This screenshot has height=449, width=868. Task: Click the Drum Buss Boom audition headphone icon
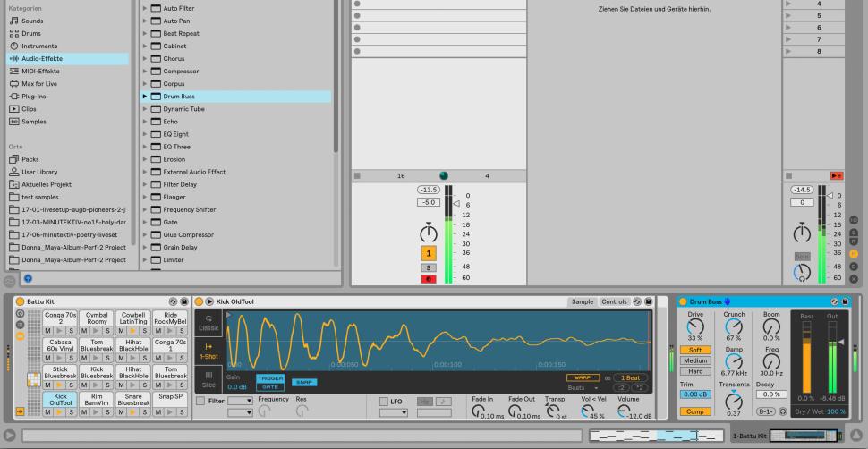coord(783,411)
